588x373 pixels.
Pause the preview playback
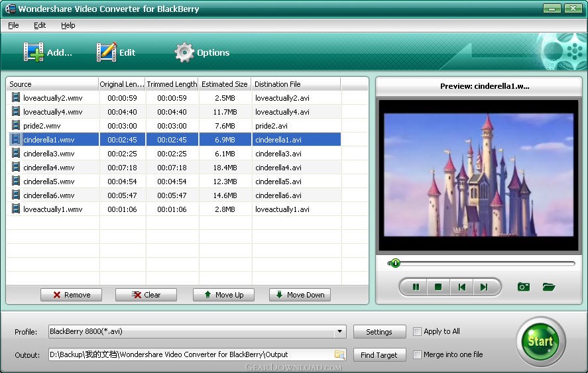coord(416,287)
